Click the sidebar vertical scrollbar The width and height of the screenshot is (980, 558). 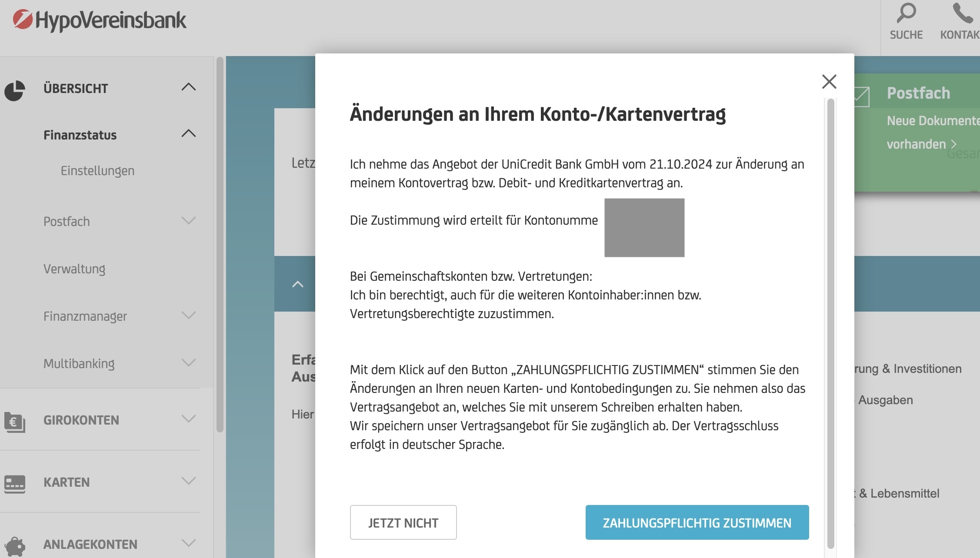220,245
